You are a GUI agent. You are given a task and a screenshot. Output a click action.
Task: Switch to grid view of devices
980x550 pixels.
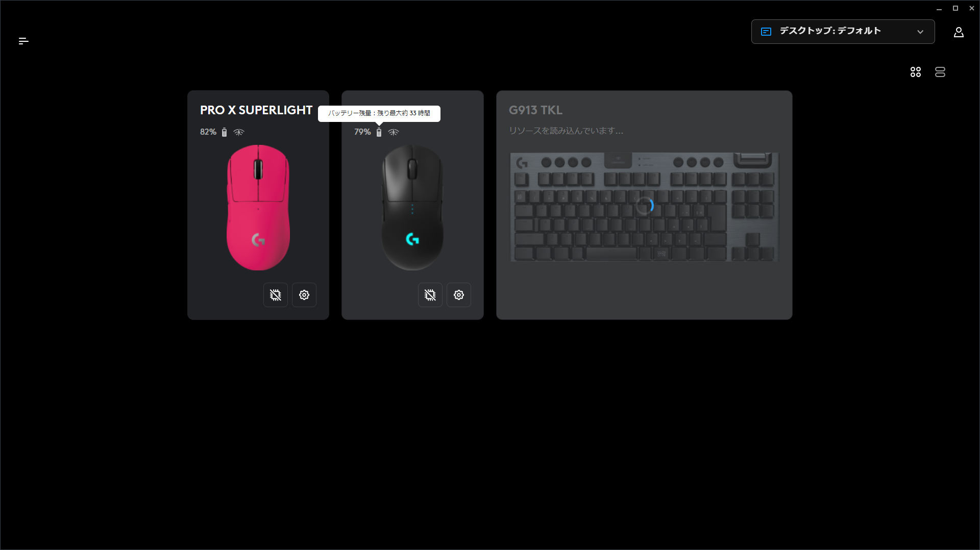(915, 72)
